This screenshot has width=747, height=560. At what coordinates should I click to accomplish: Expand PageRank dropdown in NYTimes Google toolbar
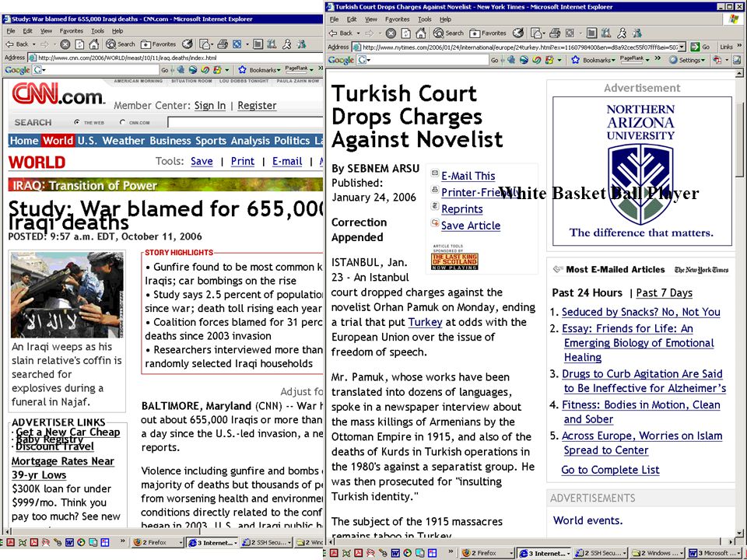[647, 60]
